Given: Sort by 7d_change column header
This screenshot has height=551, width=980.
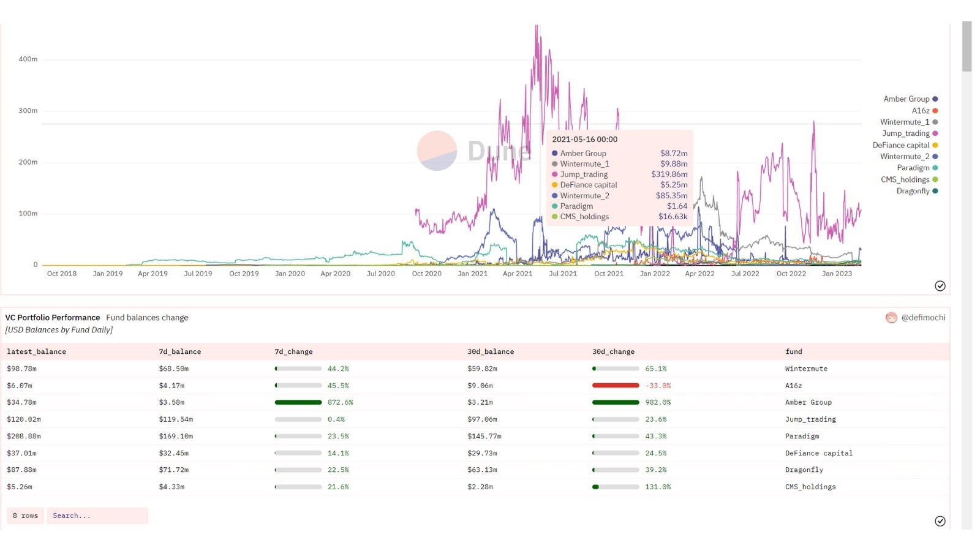Looking at the screenshot, I should [x=293, y=352].
